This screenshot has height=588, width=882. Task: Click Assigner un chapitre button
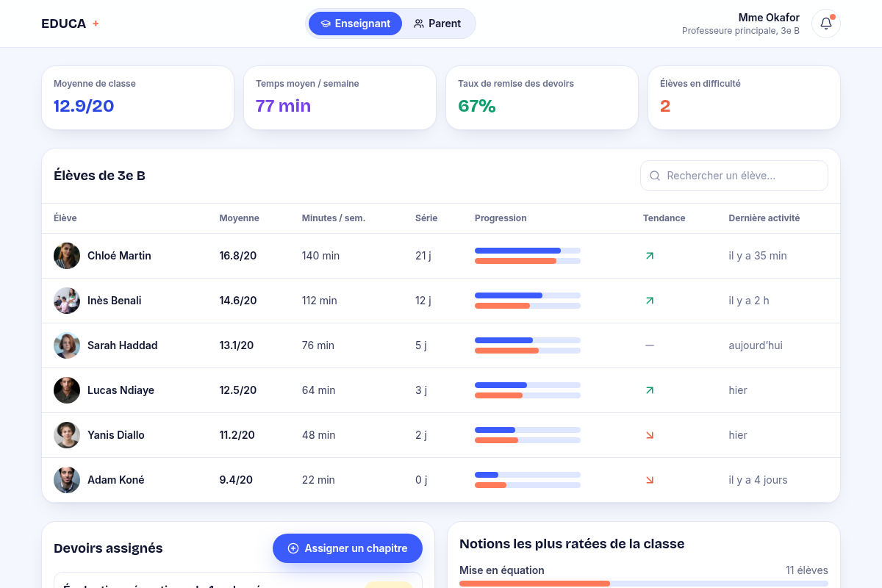348,548
